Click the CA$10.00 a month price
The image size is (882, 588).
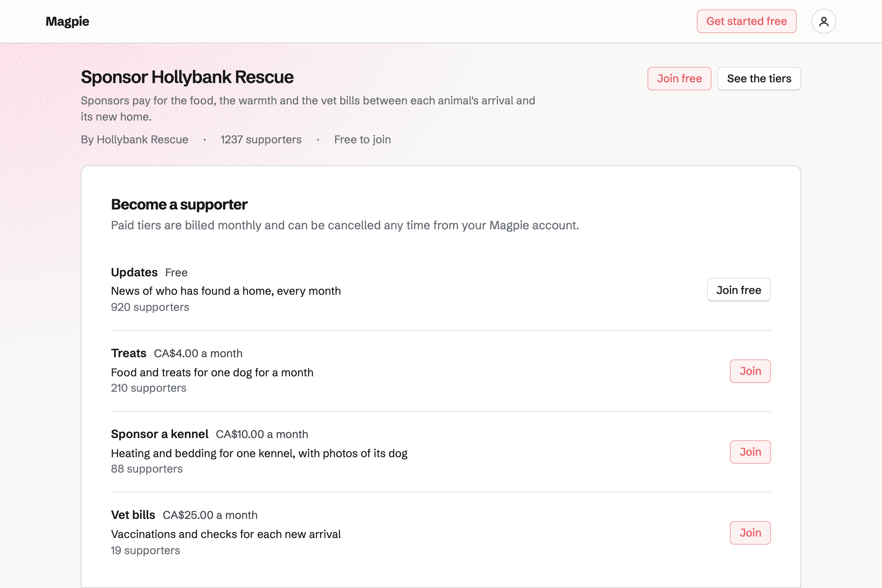click(x=262, y=435)
